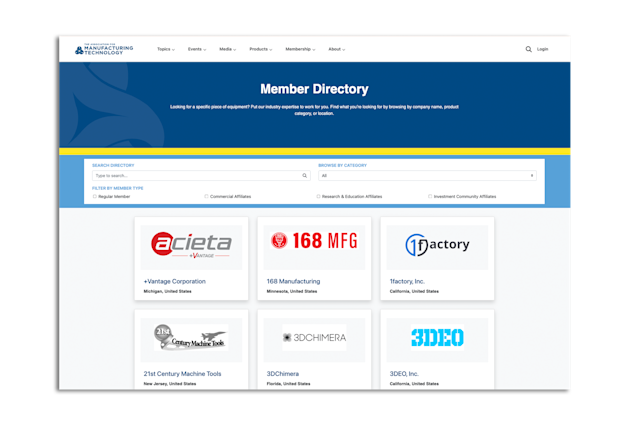Click 'Minnesota, United States' location text
This screenshot has width=630, height=425.
(x=292, y=291)
